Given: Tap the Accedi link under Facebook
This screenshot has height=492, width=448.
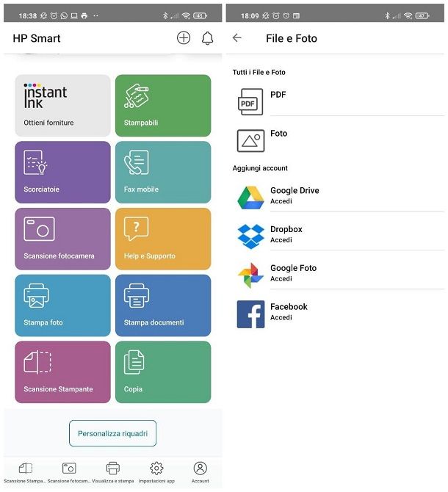Looking at the screenshot, I should pos(281,317).
